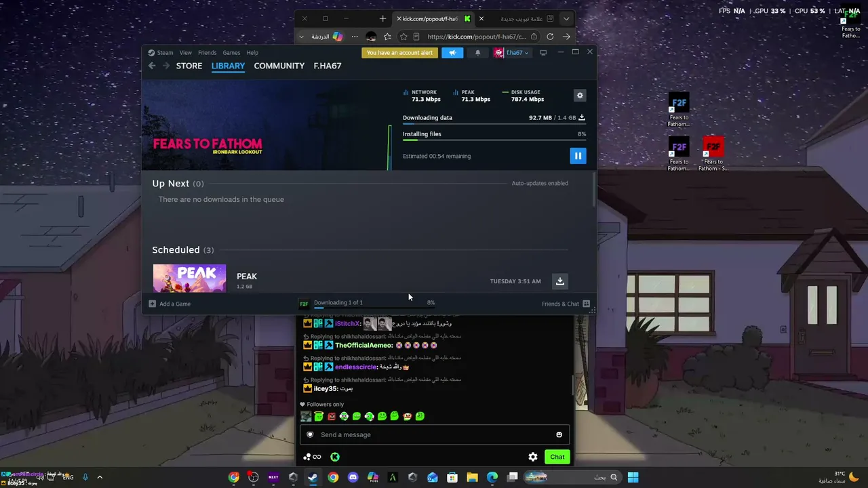Open the Friends menu in Steam
Viewport: 868px width, 488px height.
click(208, 53)
